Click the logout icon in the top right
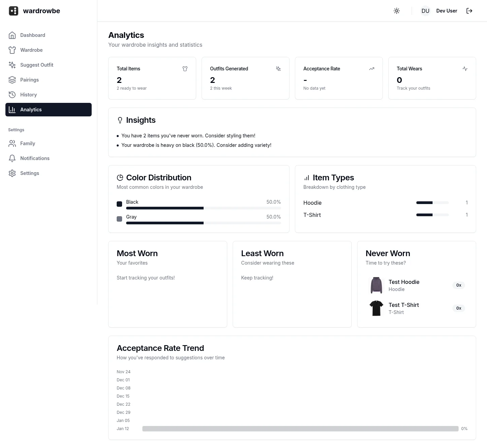Screen dimensions: 487x448 [x=469, y=10]
